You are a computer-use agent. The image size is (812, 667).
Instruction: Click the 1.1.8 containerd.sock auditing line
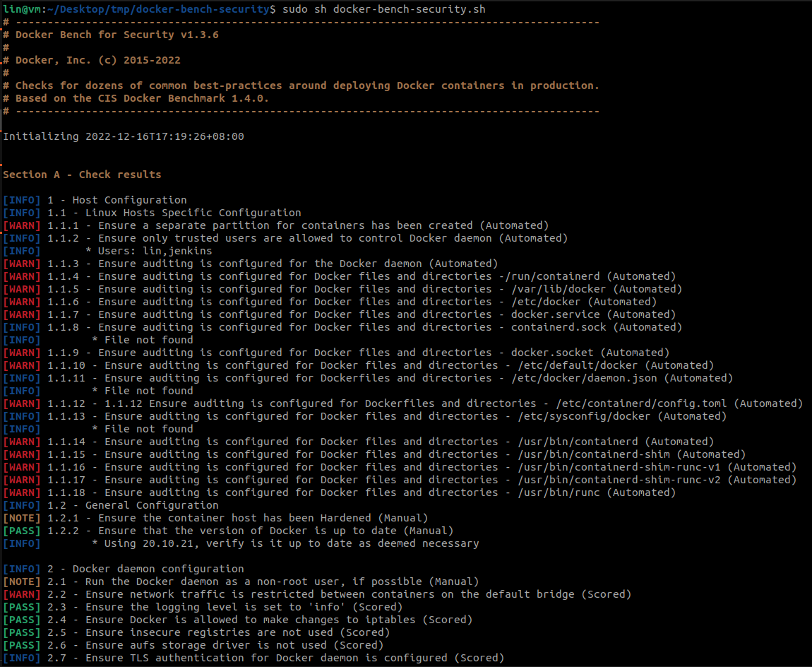343,327
